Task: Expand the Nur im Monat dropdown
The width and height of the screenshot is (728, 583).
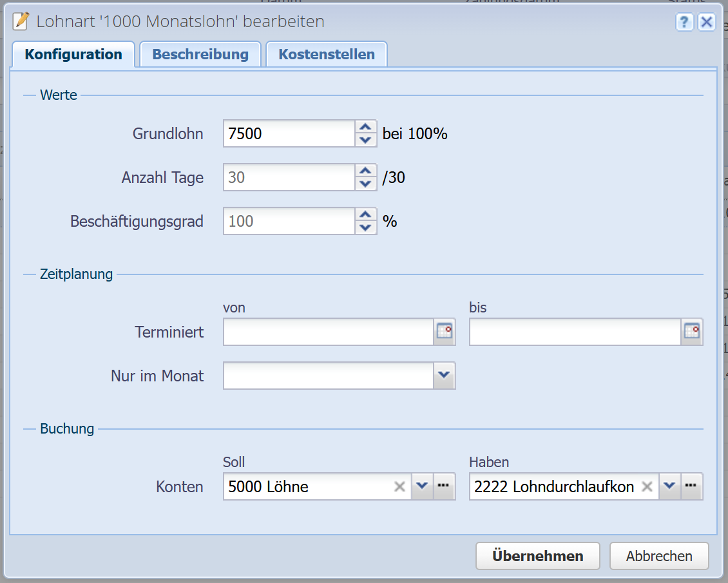Action: 445,376
